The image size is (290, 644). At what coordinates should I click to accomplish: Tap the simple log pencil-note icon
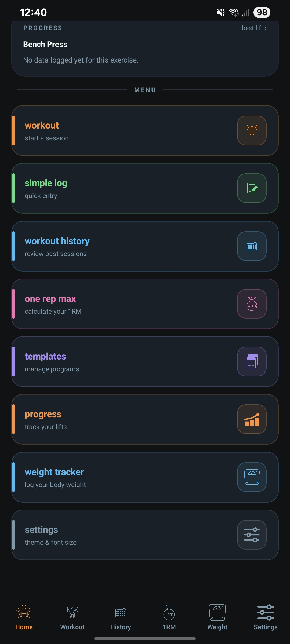click(252, 188)
